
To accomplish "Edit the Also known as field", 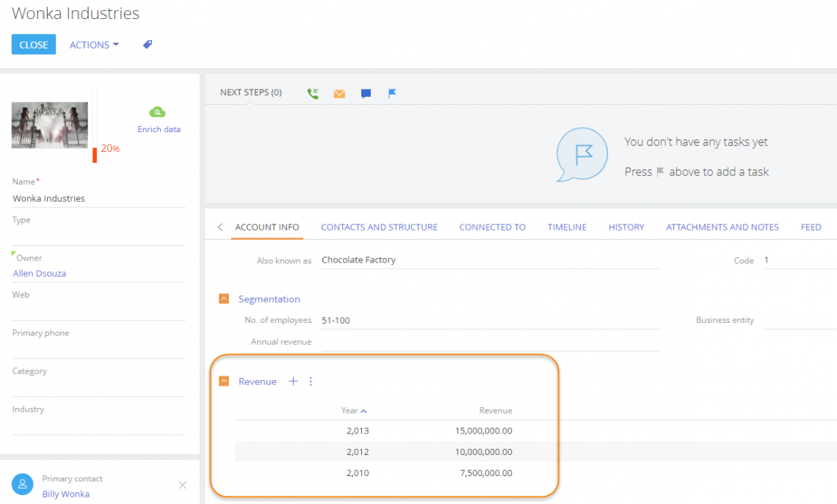I will click(490, 260).
